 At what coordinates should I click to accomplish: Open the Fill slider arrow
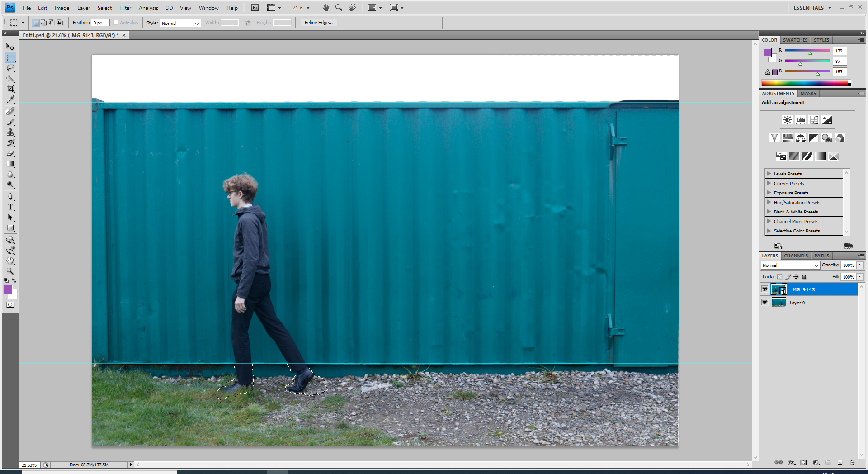[860, 277]
